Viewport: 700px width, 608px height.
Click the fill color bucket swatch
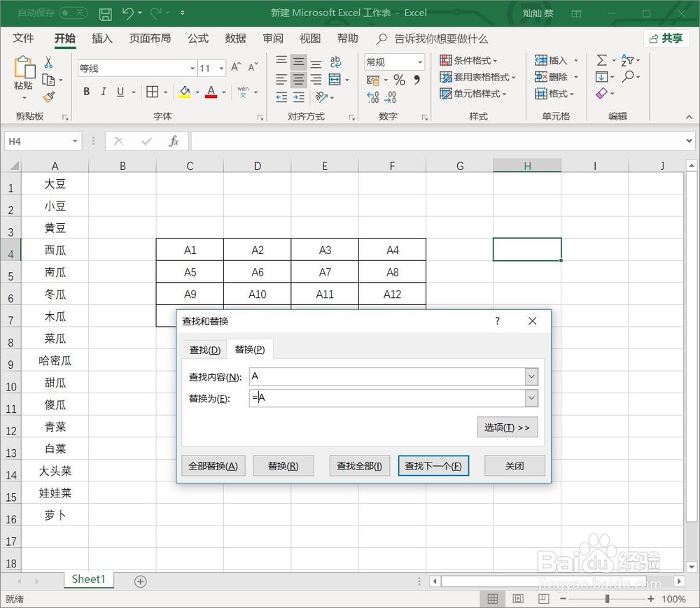[185, 92]
